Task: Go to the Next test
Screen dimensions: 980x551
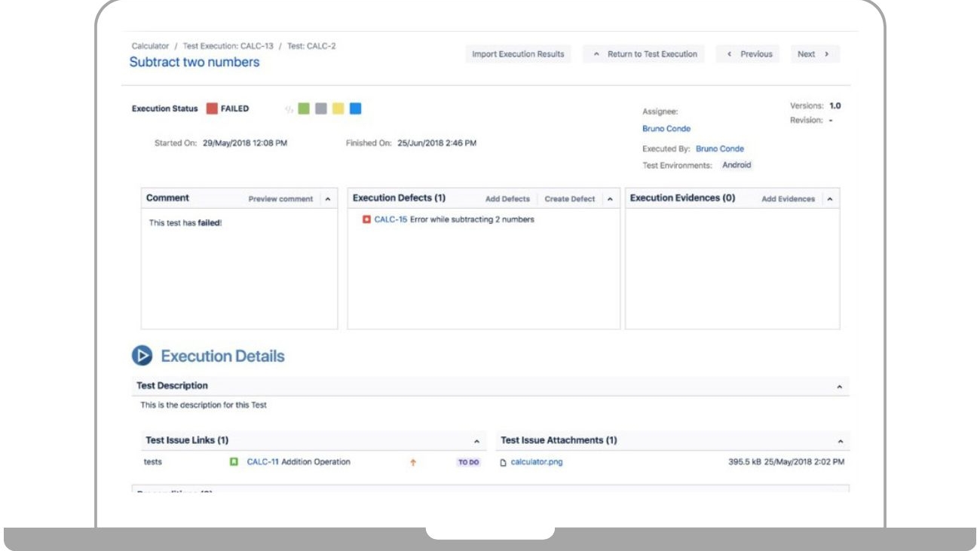Action: 813,54
